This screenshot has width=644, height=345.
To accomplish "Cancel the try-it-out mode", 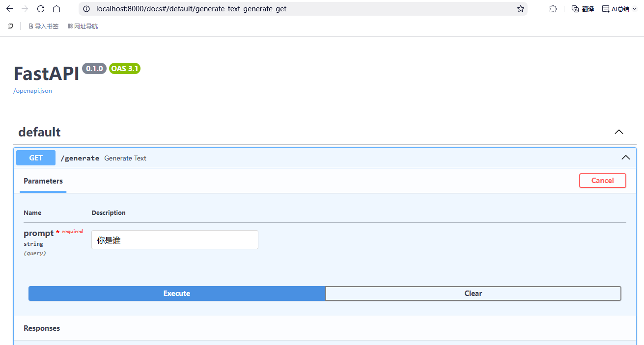I will point(603,181).
